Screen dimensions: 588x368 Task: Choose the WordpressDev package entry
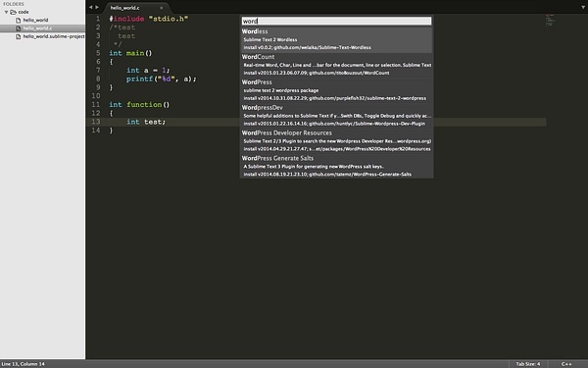(x=336, y=115)
